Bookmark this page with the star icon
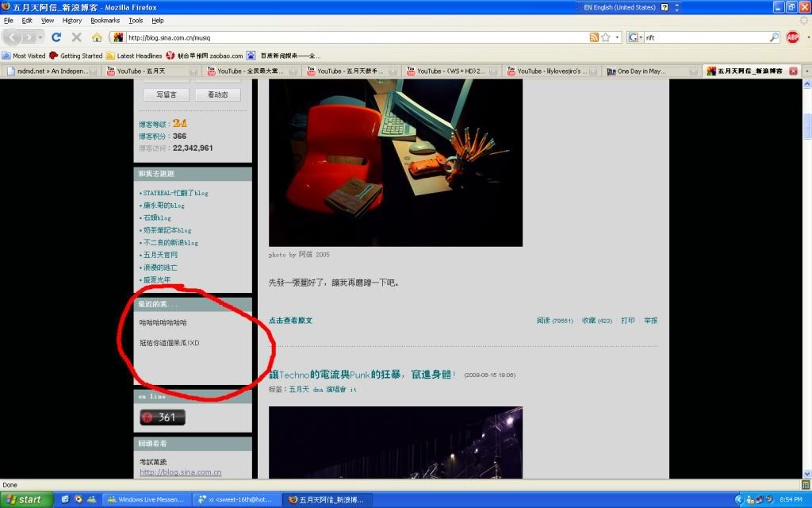Screen dimensions: 812x508 (x=605, y=37)
